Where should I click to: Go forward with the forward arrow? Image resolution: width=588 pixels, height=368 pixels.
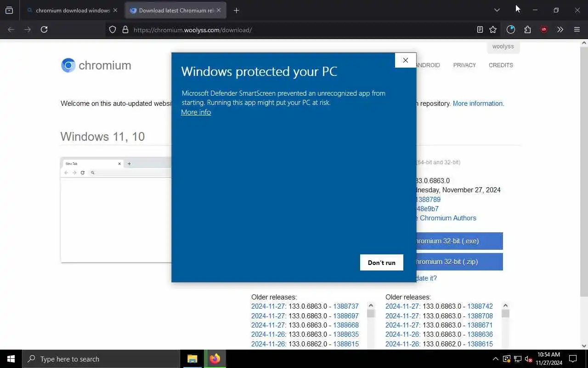(x=28, y=29)
